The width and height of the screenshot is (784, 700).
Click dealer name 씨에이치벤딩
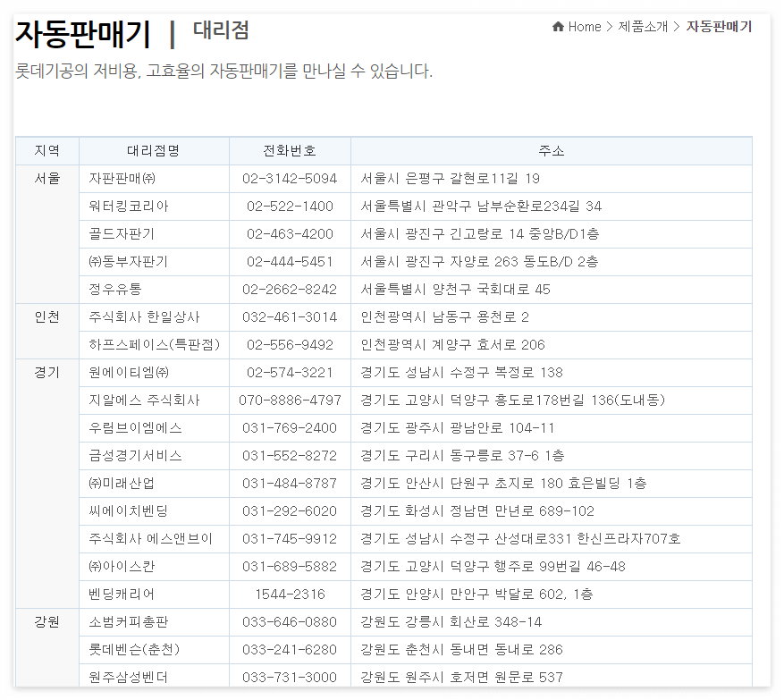click(x=128, y=511)
